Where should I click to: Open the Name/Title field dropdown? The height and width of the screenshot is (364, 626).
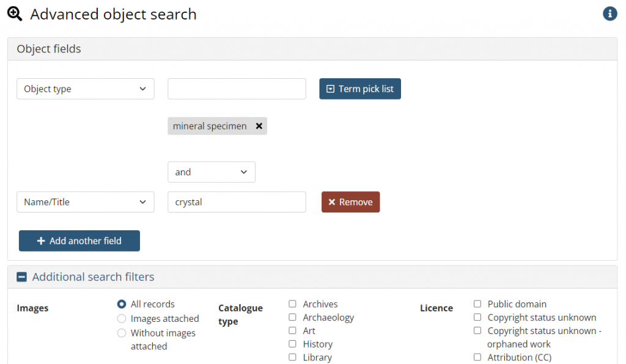86,202
